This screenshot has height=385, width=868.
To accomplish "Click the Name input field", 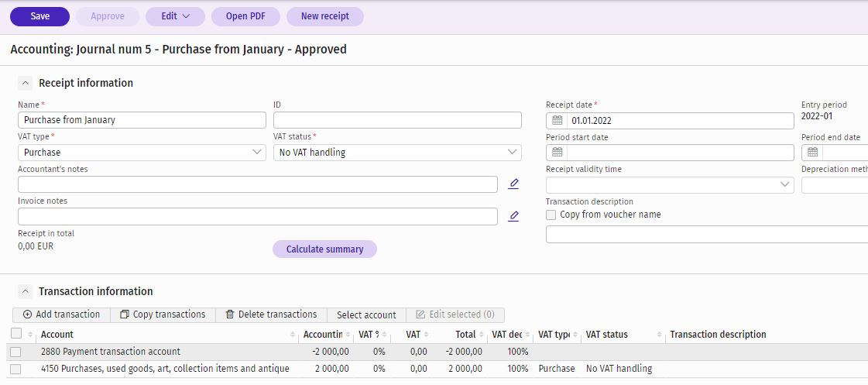I will click(142, 120).
